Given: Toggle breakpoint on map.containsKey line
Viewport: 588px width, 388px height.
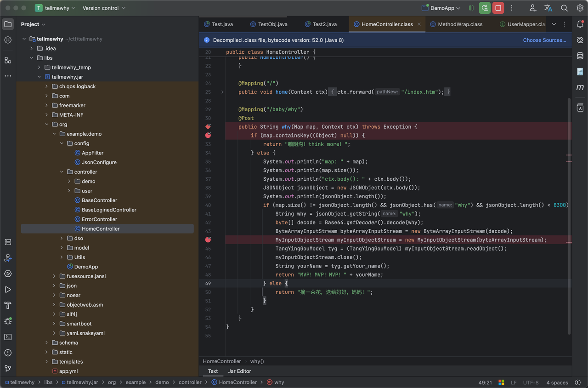Looking at the screenshot, I should point(208,135).
